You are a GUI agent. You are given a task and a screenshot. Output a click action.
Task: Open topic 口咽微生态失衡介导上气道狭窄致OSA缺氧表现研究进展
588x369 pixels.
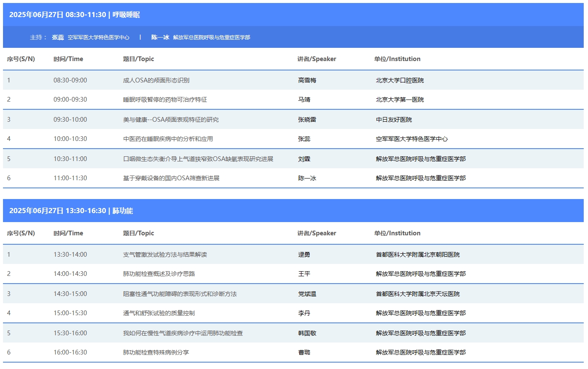[x=198, y=159]
